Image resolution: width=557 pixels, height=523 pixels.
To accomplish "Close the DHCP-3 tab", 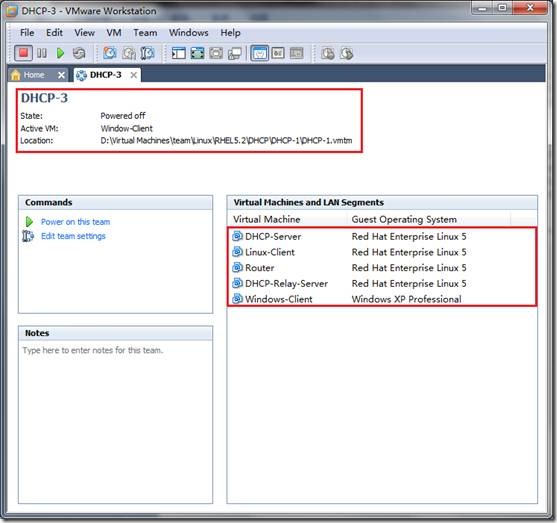I will pos(134,75).
